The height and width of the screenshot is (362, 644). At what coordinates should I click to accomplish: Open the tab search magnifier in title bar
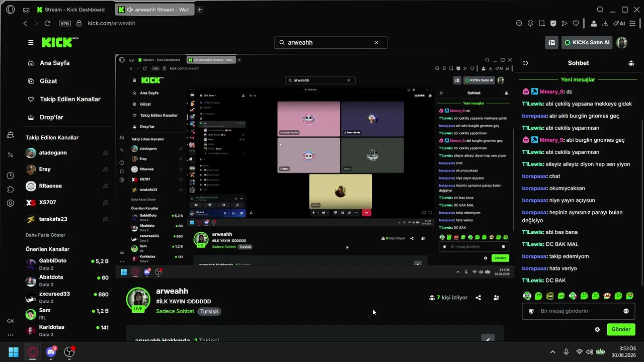coord(600,10)
